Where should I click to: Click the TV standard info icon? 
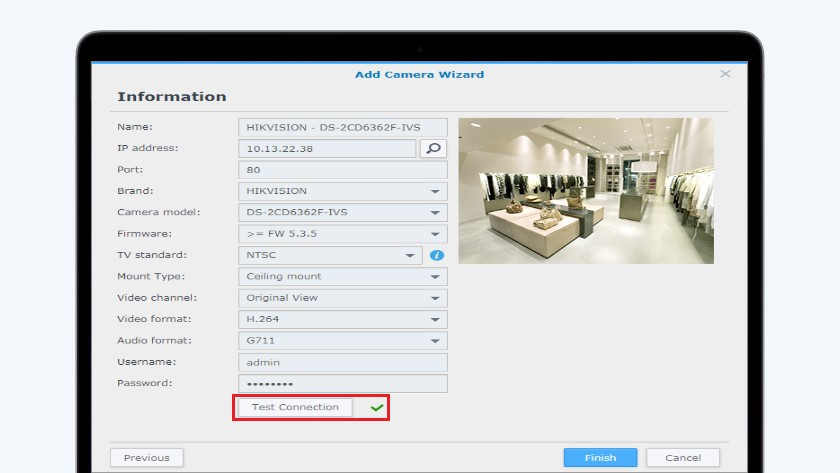point(436,255)
